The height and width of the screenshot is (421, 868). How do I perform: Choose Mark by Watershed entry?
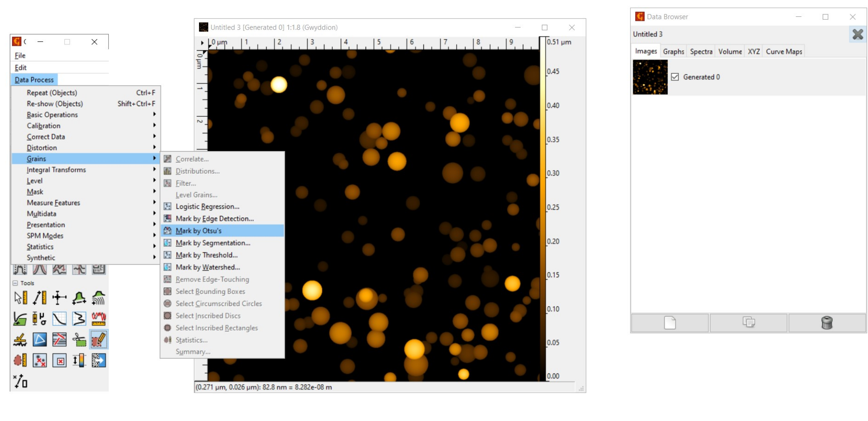(x=223, y=267)
